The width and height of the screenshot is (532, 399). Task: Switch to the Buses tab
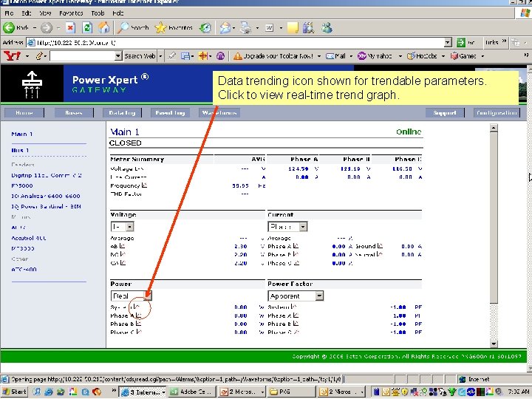click(x=74, y=112)
